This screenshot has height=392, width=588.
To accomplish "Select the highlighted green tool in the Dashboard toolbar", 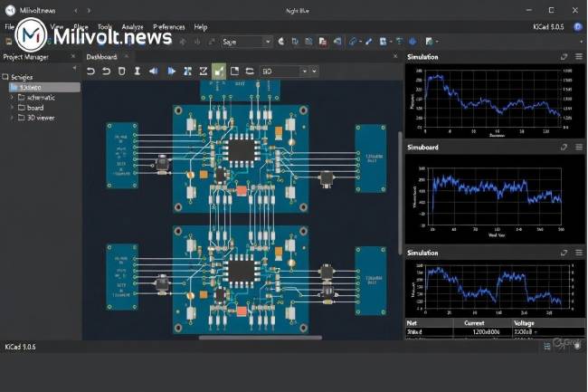I will pyautogui.click(x=219, y=71).
